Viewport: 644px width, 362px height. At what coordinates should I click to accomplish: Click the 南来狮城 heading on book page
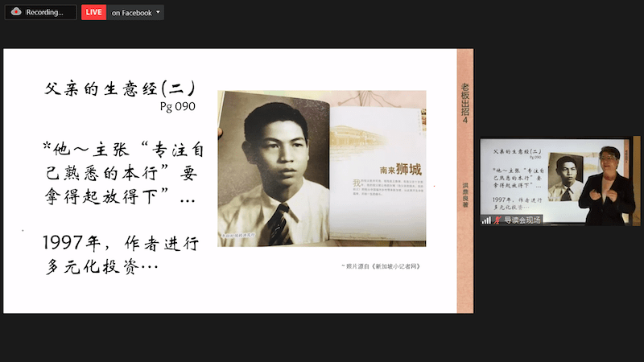pos(401,170)
